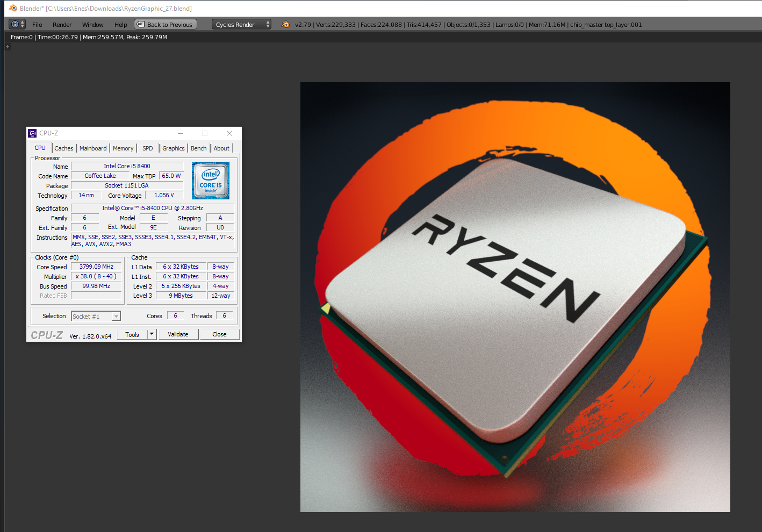Screen dimensions: 762x532
Task: Click the Package value Socket 1151 LGA
Action: click(127, 186)
